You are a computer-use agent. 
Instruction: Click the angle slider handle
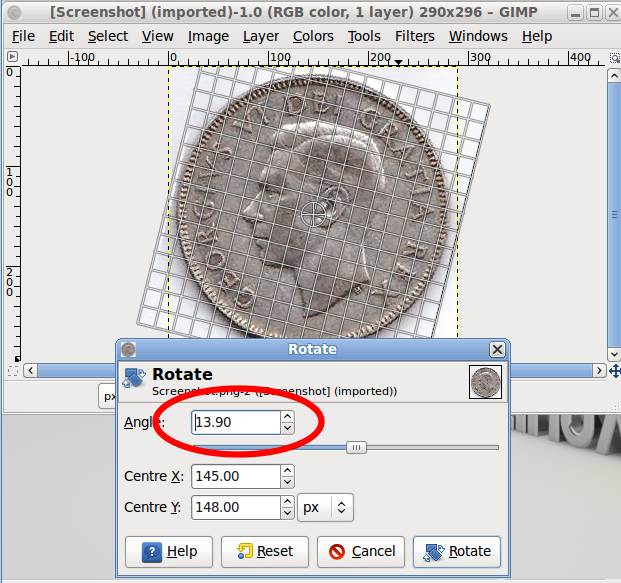click(x=356, y=448)
